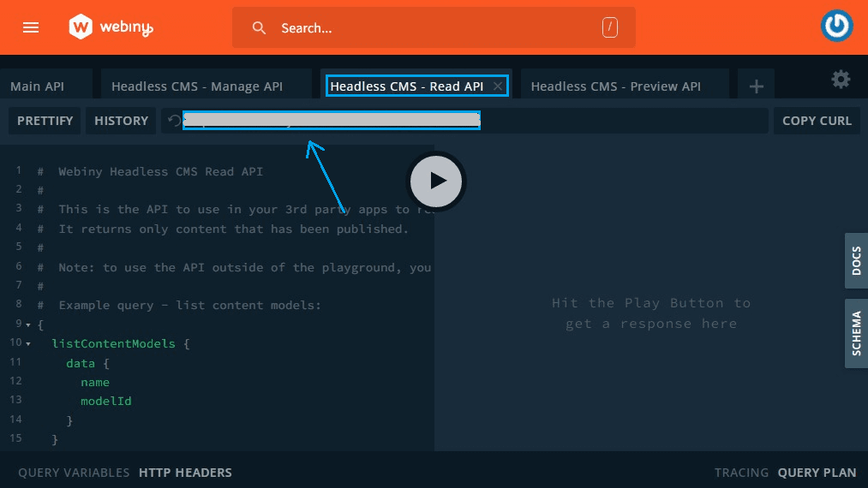Viewport: 868px width, 488px height.
Task: Click the name field on line 12
Action: [95, 383]
